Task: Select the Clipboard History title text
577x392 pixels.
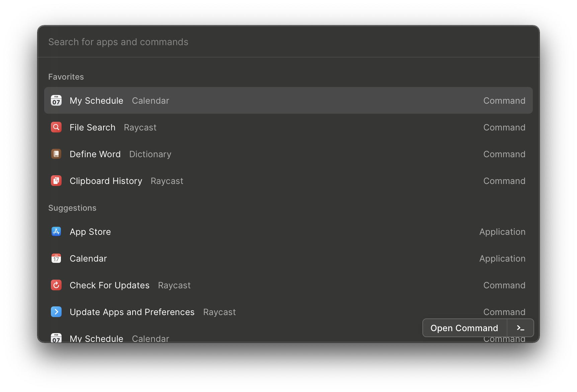Action: (106, 181)
